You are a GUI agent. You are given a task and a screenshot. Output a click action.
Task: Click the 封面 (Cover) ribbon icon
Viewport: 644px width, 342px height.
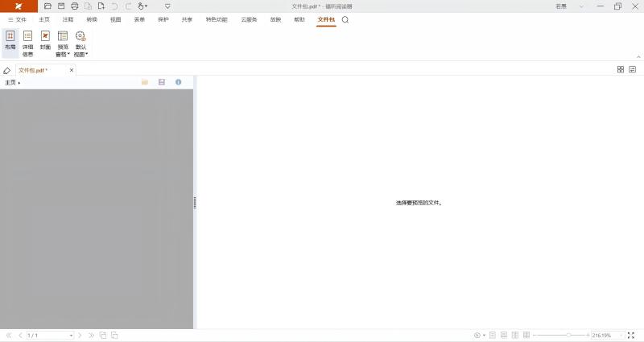click(x=45, y=42)
